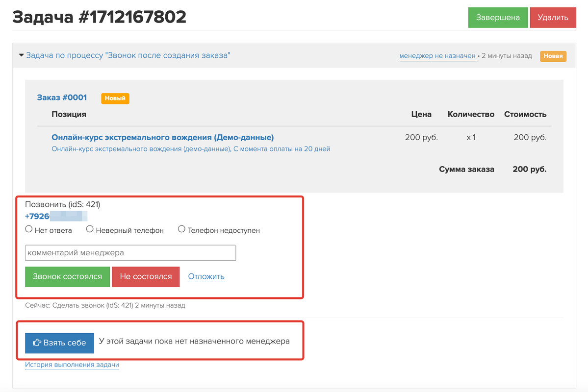Click status text "Сейчас: Сделать звонок (idS: 421)"
Viewport: 588px width, 392px height.
pyautogui.click(x=79, y=305)
